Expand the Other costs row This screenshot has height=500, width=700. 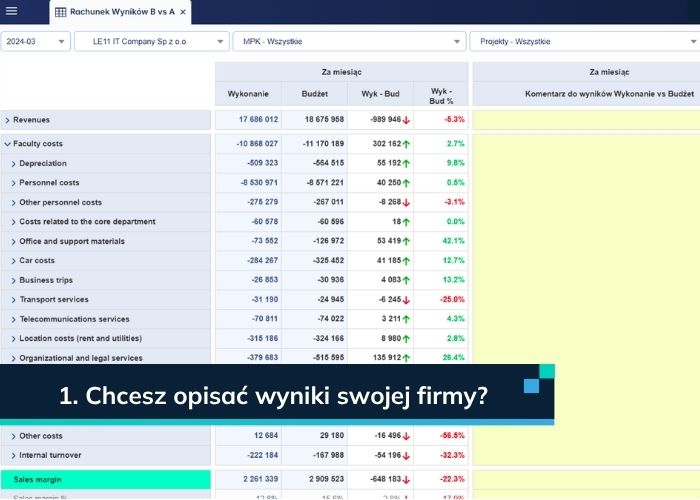click(13, 436)
